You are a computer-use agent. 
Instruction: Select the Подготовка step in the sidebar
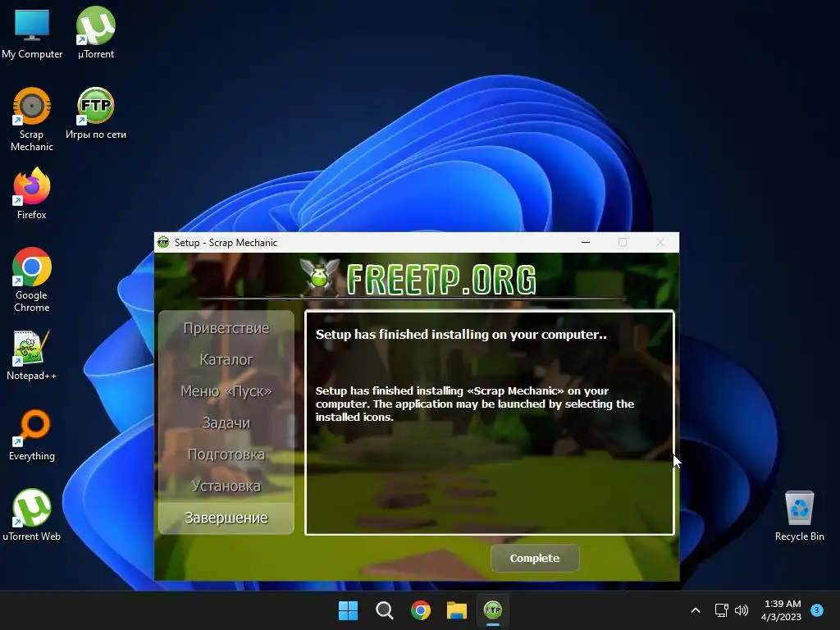click(x=226, y=454)
